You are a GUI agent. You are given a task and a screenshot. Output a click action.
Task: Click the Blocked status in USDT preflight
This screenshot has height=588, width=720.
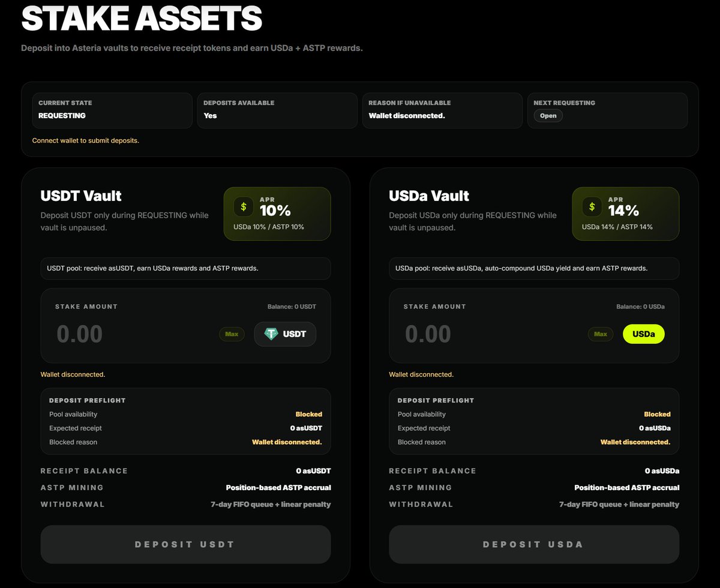click(x=309, y=414)
